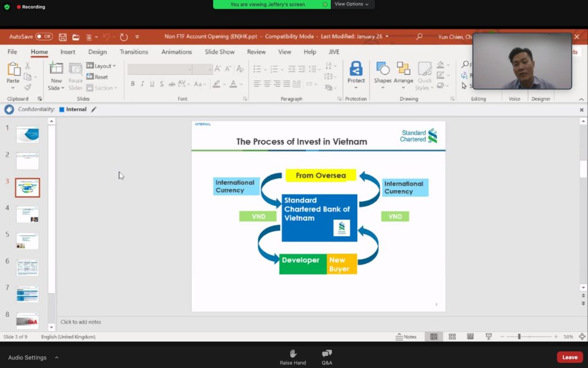Click the Open folder icon in title bar
This screenshot has width=588, height=368.
pos(76,37)
